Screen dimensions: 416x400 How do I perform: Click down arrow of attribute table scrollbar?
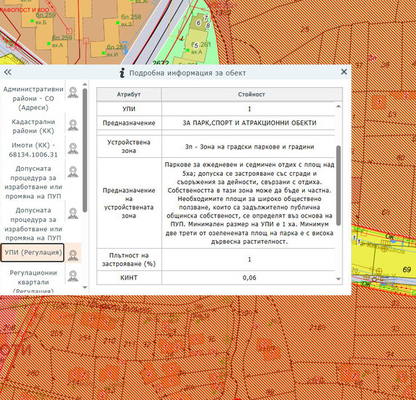point(339,279)
